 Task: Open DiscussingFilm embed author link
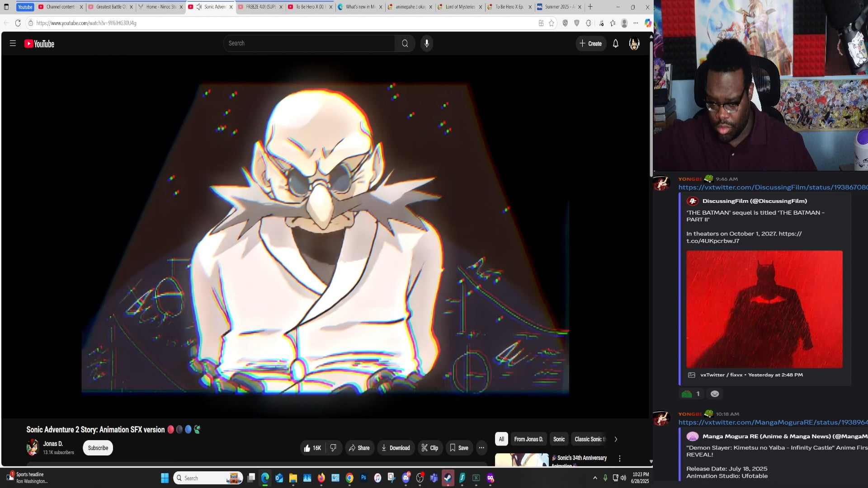pyautogui.click(x=755, y=201)
